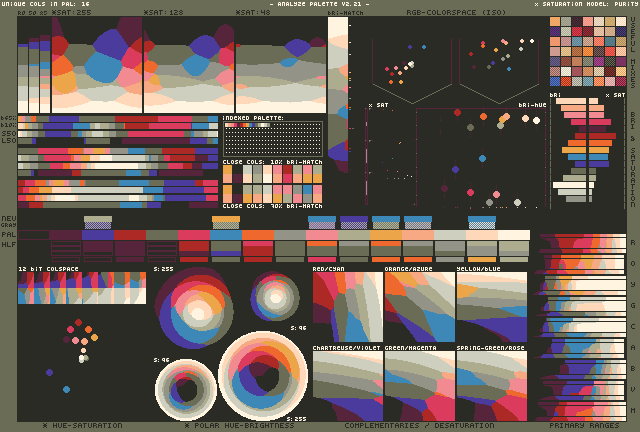Pick the azure blue swatch in PAL row
Viewport: 640px width, 432px height.
coord(226,235)
